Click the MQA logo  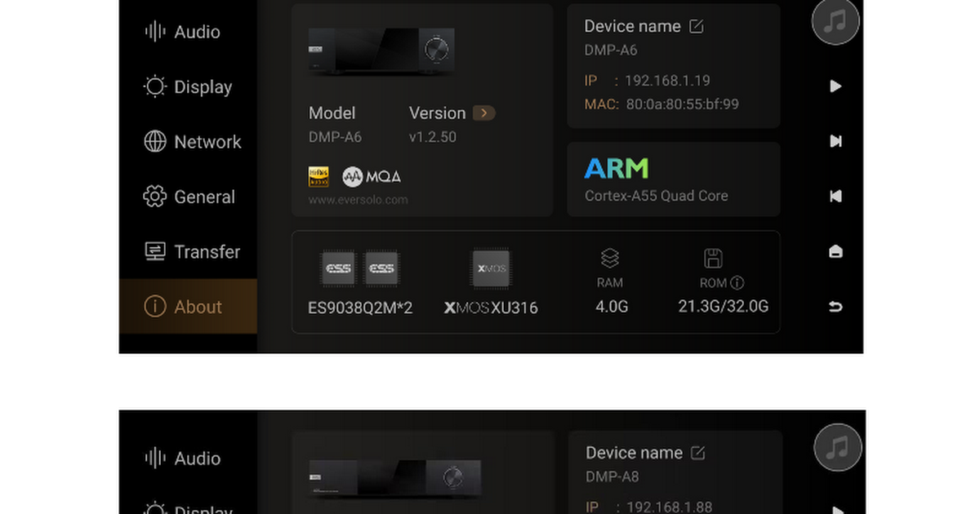pyautogui.click(x=372, y=176)
